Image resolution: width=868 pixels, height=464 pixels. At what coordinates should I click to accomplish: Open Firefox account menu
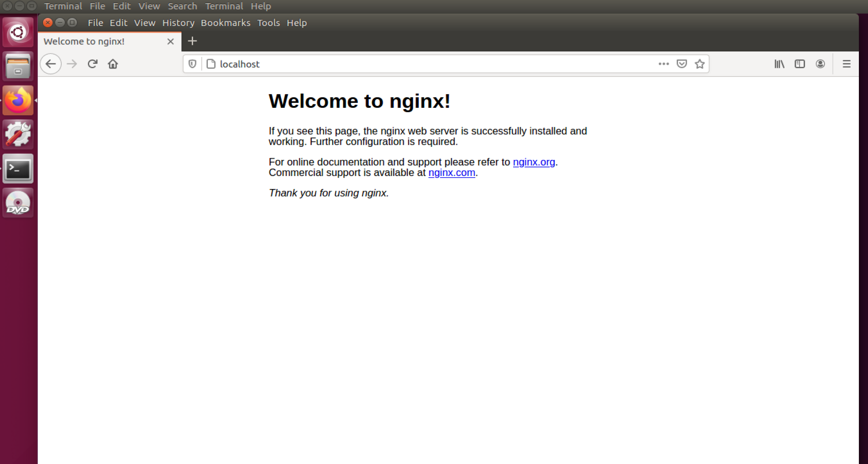820,64
